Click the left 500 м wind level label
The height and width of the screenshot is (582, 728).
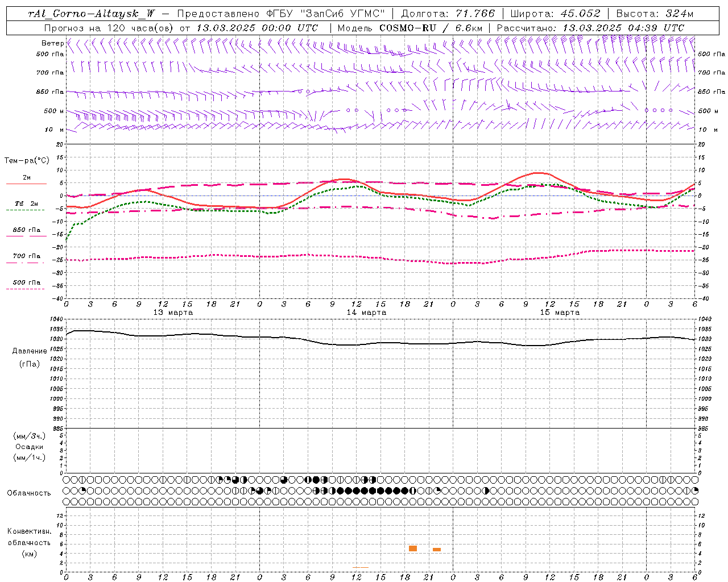pyautogui.click(x=54, y=111)
